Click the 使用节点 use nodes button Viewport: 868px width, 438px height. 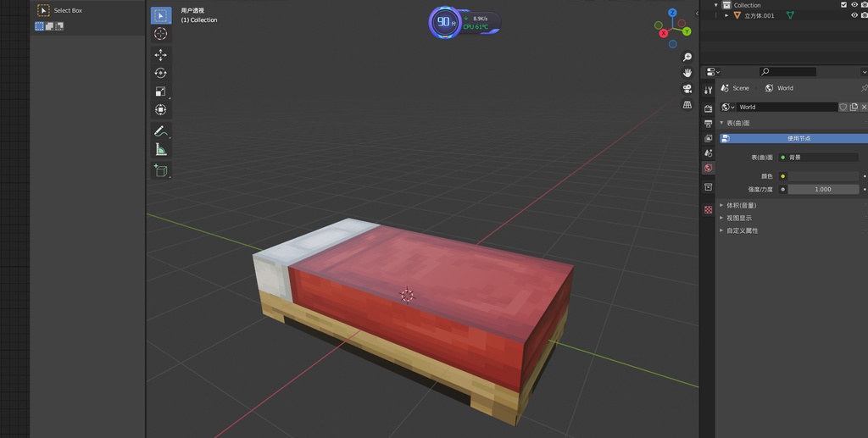[793, 138]
